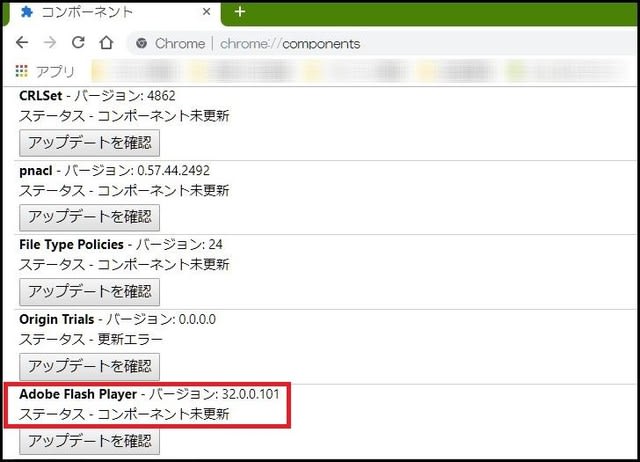Open the アプリ apps grid icon
Screen dimensions: 640x462
point(22,71)
